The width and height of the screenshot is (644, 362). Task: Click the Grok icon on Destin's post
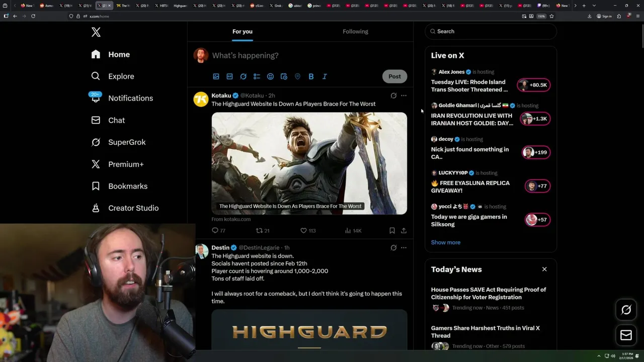(393, 247)
